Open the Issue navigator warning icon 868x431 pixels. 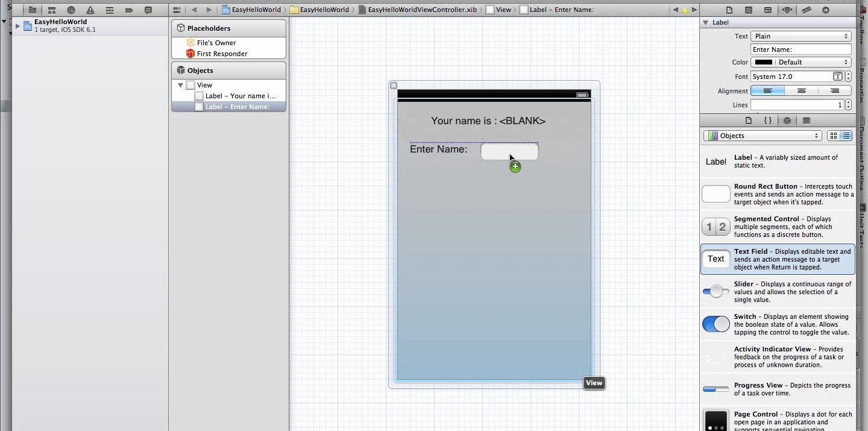[x=90, y=10]
